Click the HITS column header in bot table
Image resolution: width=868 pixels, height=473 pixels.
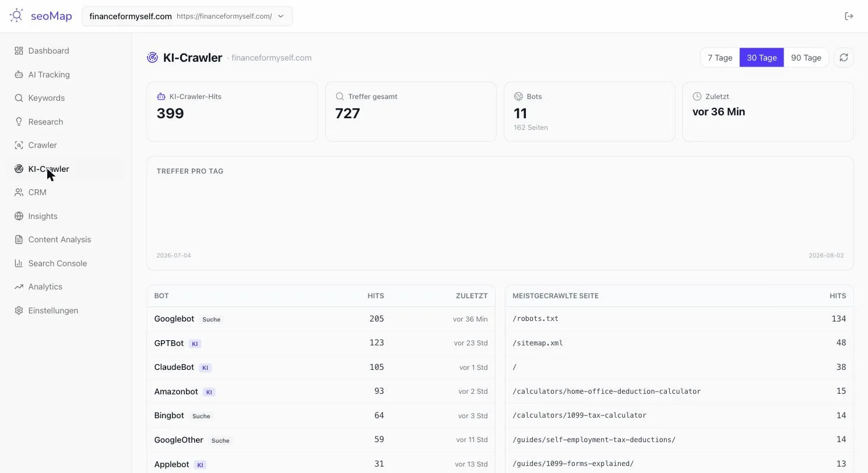click(x=375, y=296)
